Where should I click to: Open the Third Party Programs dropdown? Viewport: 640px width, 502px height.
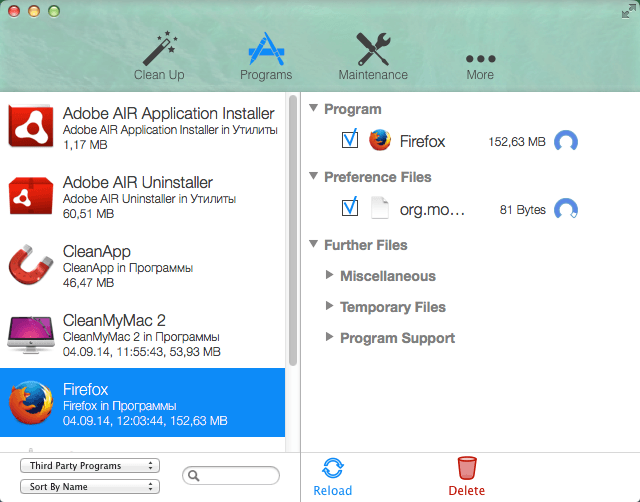coord(90,466)
